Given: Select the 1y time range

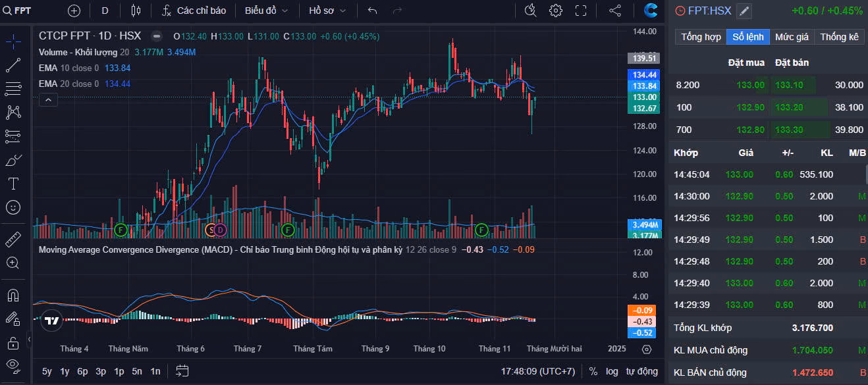Looking at the screenshot, I should (x=65, y=371).
